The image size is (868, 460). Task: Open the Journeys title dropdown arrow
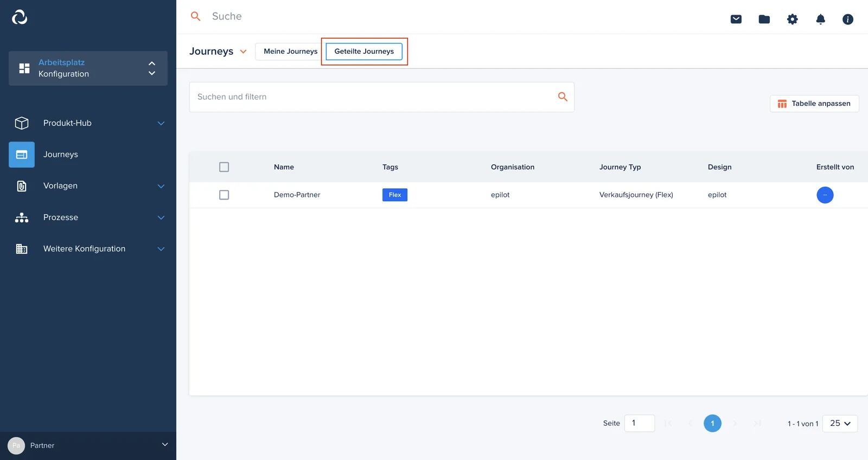pos(244,52)
